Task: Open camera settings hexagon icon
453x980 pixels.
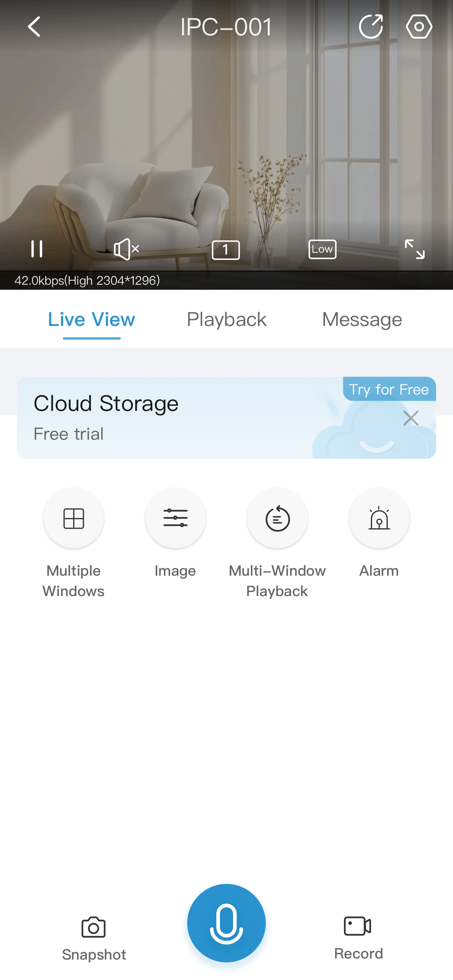Action: (419, 27)
